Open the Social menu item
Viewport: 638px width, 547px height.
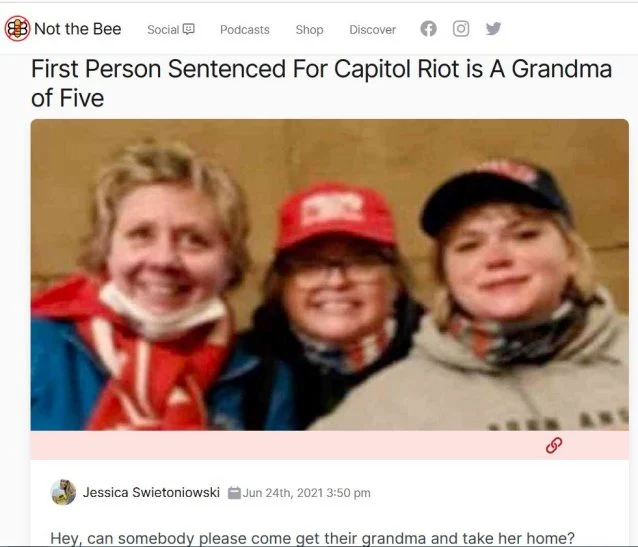pos(170,29)
